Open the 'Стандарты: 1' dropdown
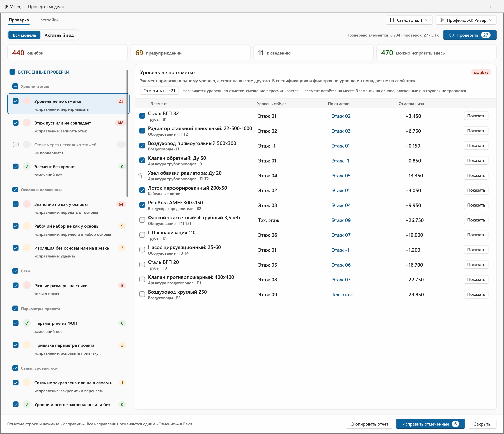Image resolution: width=504 pixels, height=434 pixels. pos(409,20)
